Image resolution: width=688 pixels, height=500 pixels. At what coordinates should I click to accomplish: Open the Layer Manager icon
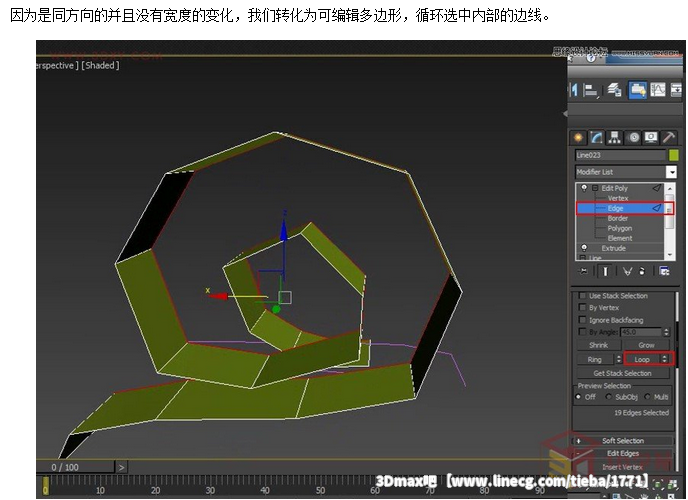coord(615,90)
